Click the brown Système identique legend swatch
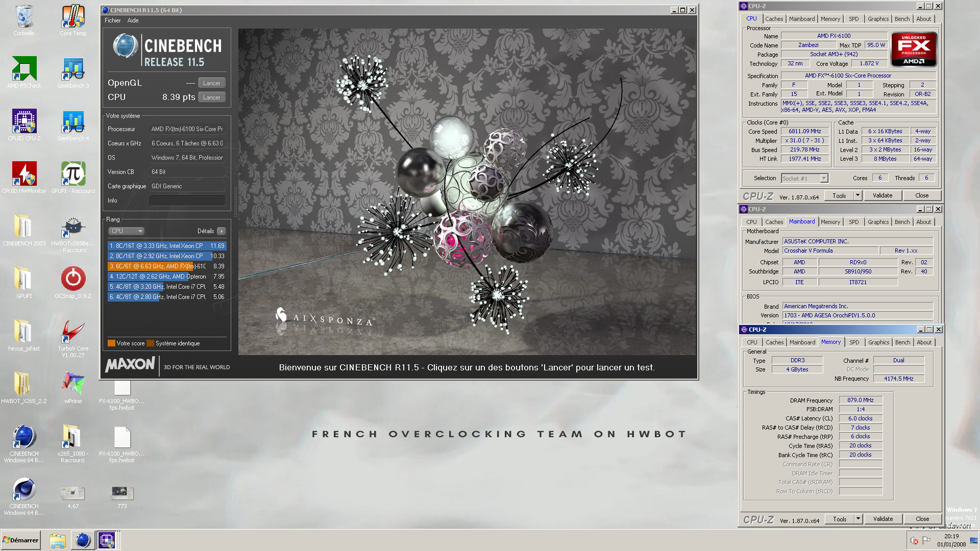Image resolution: width=980 pixels, height=551 pixels. point(150,343)
